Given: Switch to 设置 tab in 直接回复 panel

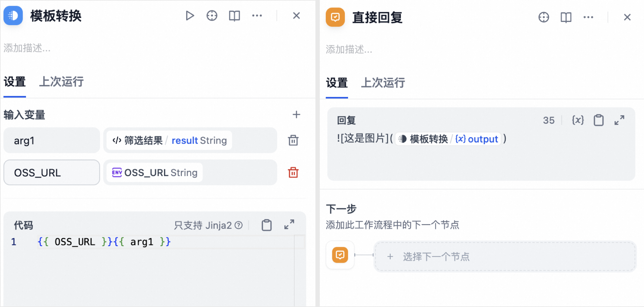Looking at the screenshot, I should tap(337, 83).
